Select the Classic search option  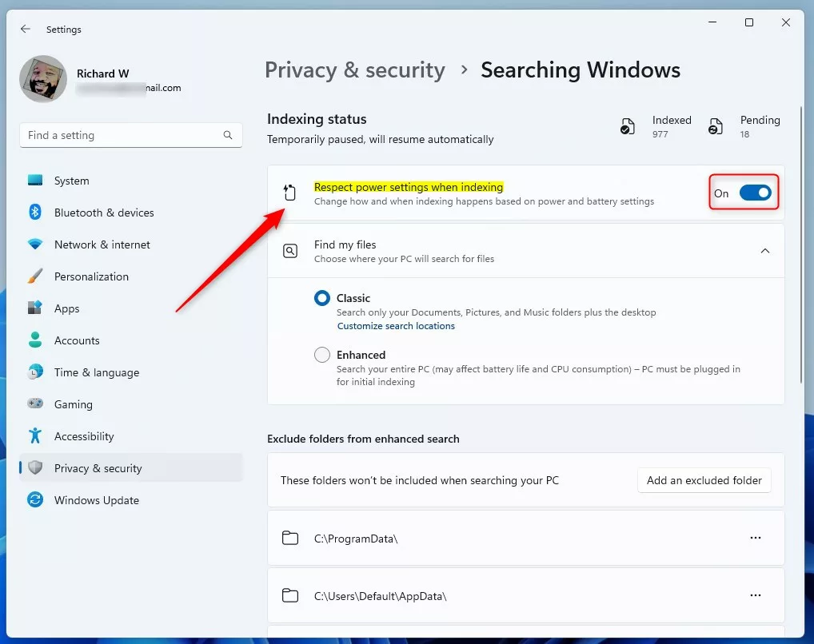322,298
